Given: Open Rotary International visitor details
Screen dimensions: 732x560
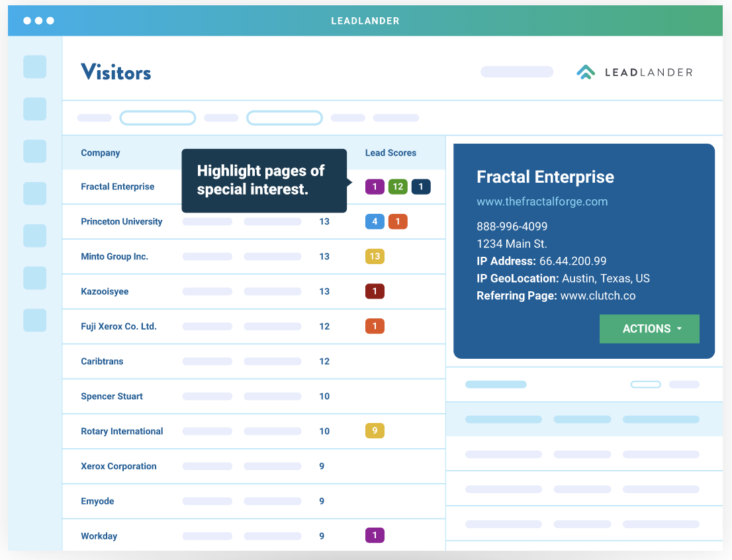Looking at the screenshot, I should click(122, 432).
